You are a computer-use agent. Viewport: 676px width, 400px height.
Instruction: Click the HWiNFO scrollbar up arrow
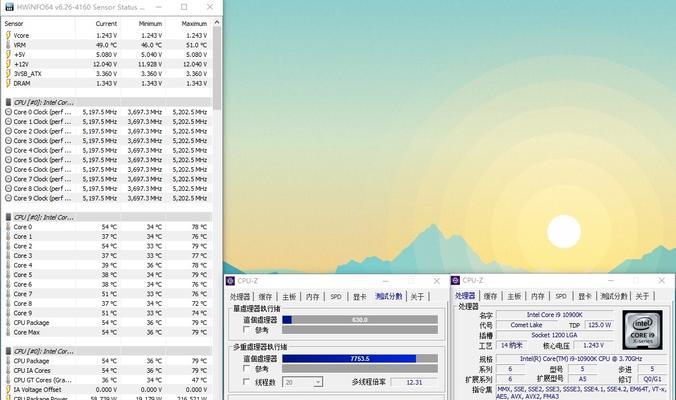click(x=217, y=22)
